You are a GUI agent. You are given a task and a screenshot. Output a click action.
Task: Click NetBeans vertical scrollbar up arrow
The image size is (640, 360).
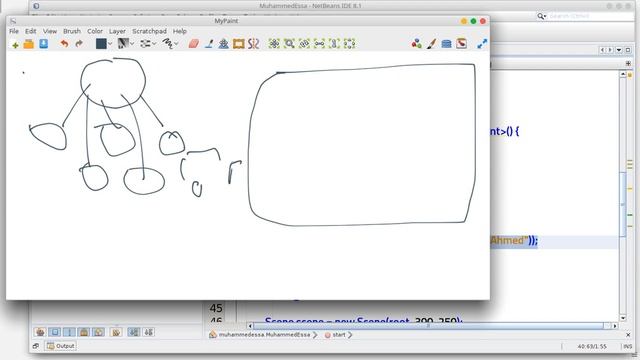[623, 74]
